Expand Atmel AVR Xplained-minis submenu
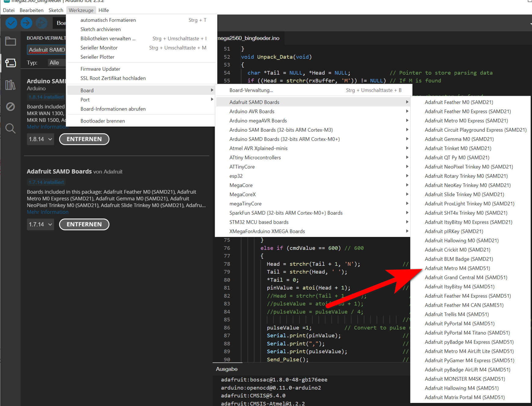Image resolution: width=532 pixels, height=406 pixels. (313, 148)
